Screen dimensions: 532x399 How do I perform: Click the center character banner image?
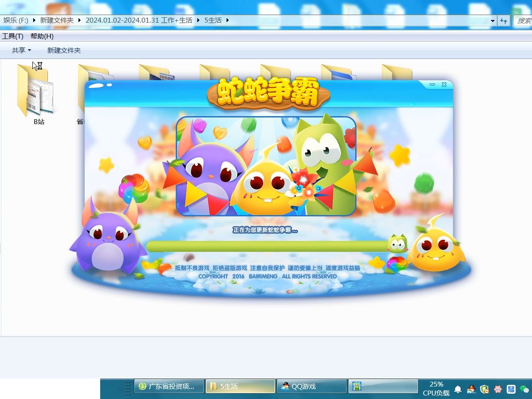tap(266, 166)
